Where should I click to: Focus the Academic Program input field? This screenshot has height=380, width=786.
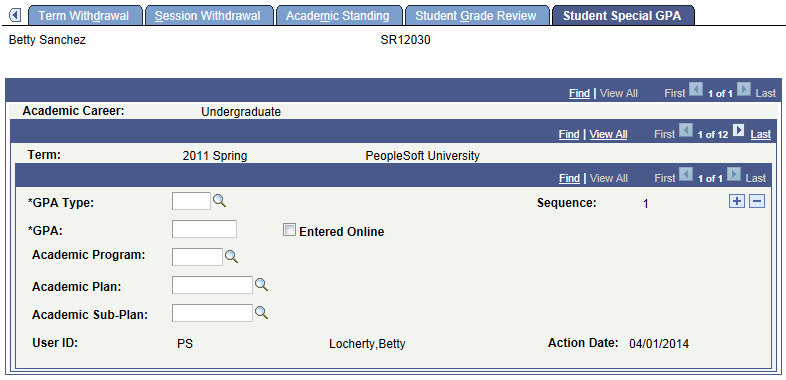click(x=197, y=257)
